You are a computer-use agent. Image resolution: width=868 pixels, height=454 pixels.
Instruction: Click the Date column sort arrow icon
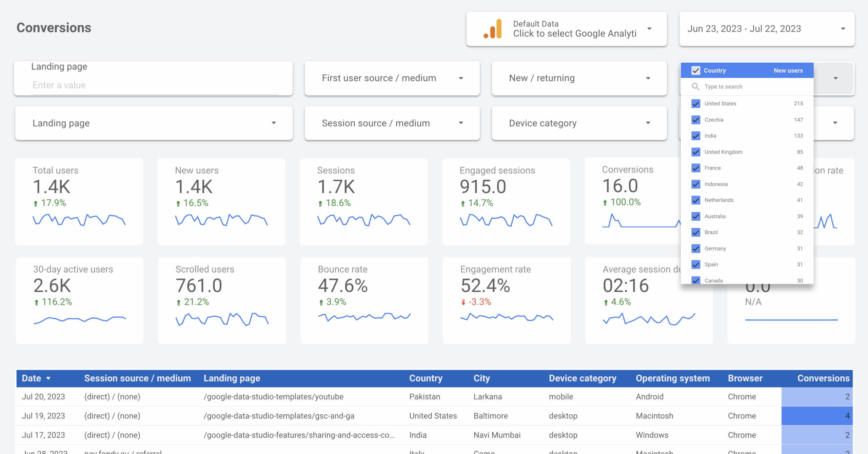coord(48,378)
